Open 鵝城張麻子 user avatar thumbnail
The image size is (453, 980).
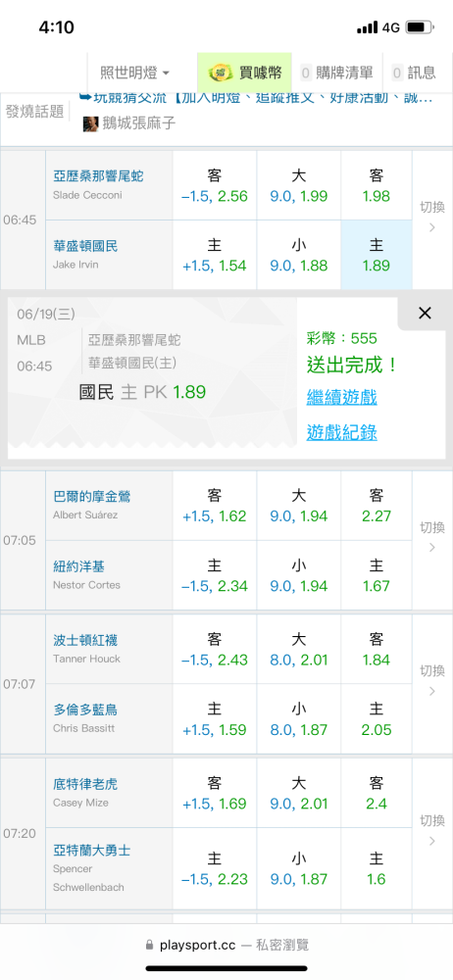(91, 123)
